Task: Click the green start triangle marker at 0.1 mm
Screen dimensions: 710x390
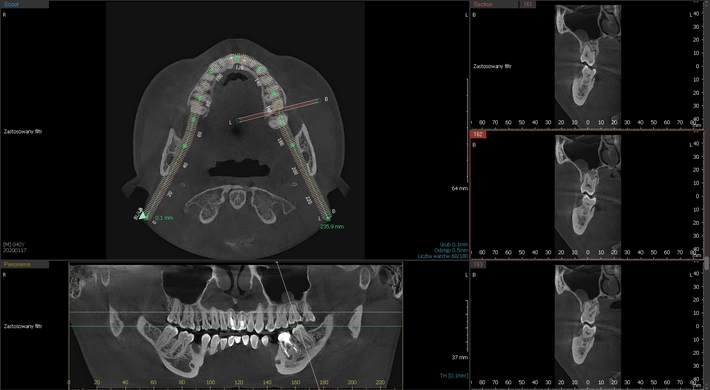Action: click(x=143, y=216)
